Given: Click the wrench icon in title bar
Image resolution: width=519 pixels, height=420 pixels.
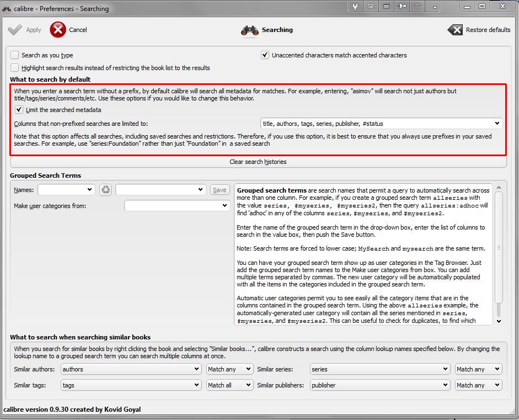Looking at the screenshot, I should (355, 7).
